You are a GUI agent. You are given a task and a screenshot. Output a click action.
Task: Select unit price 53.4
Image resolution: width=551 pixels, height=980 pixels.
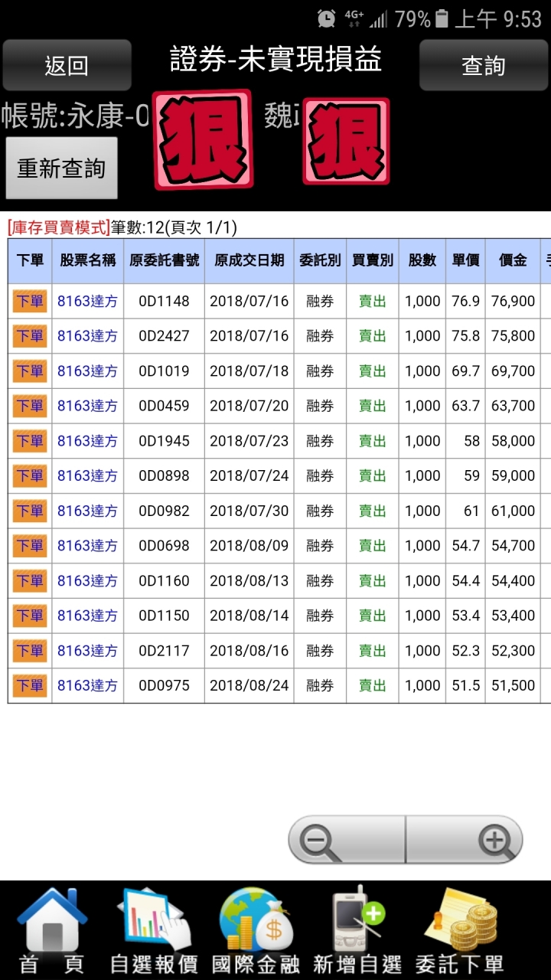[x=465, y=616]
